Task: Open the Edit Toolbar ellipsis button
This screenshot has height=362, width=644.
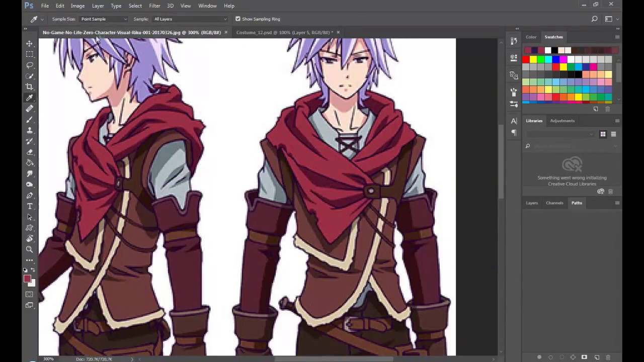Action: tap(30, 260)
